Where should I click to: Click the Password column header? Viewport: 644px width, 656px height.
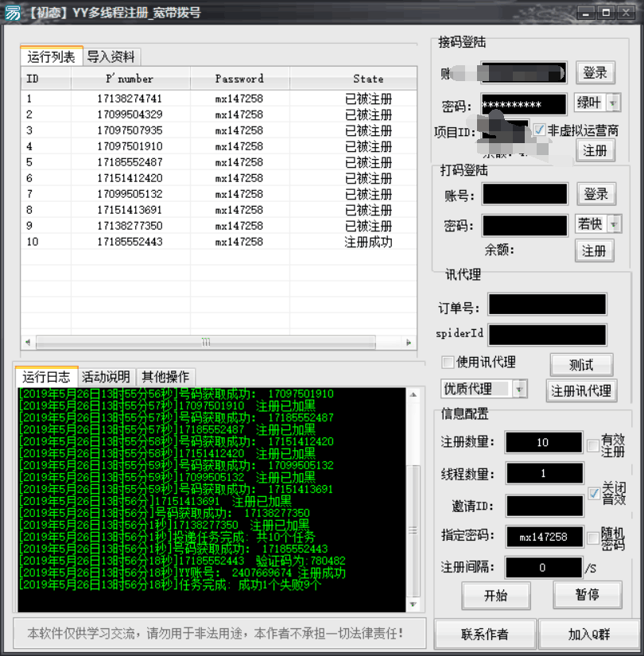pyautogui.click(x=239, y=78)
